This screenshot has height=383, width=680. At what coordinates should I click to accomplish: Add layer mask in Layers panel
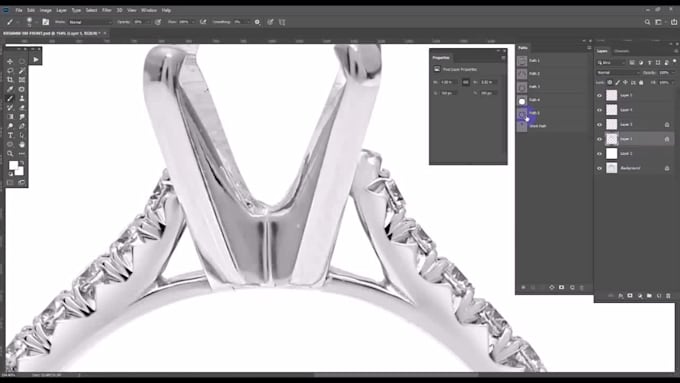tap(630, 295)
